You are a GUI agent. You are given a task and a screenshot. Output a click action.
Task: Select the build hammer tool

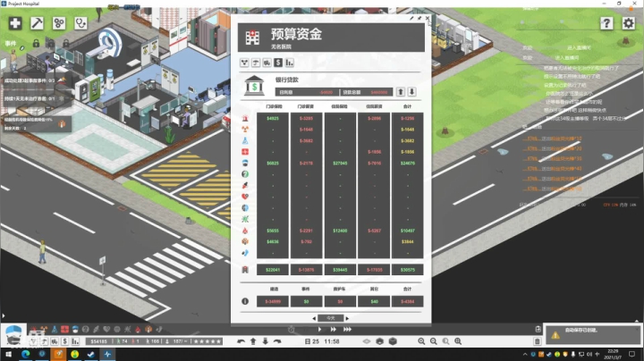point(37,23)
